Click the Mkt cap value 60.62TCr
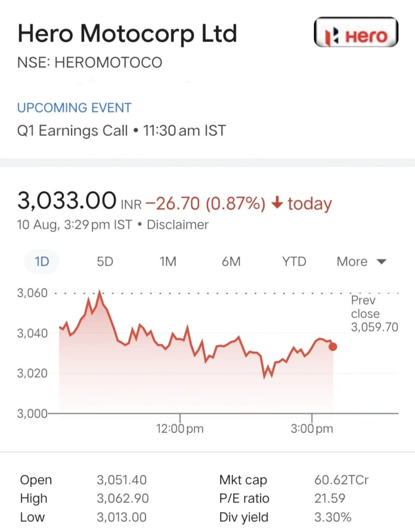 (x=341, y=480)
